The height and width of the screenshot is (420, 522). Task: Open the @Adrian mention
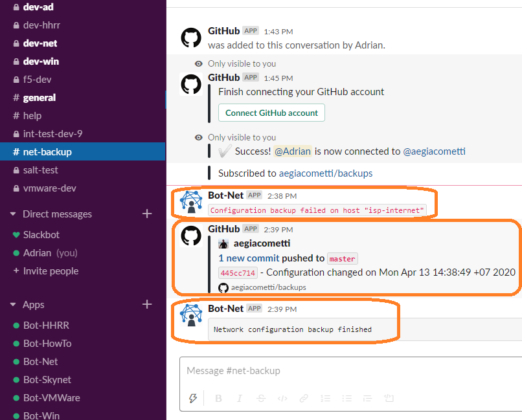[x=293, y=151]
